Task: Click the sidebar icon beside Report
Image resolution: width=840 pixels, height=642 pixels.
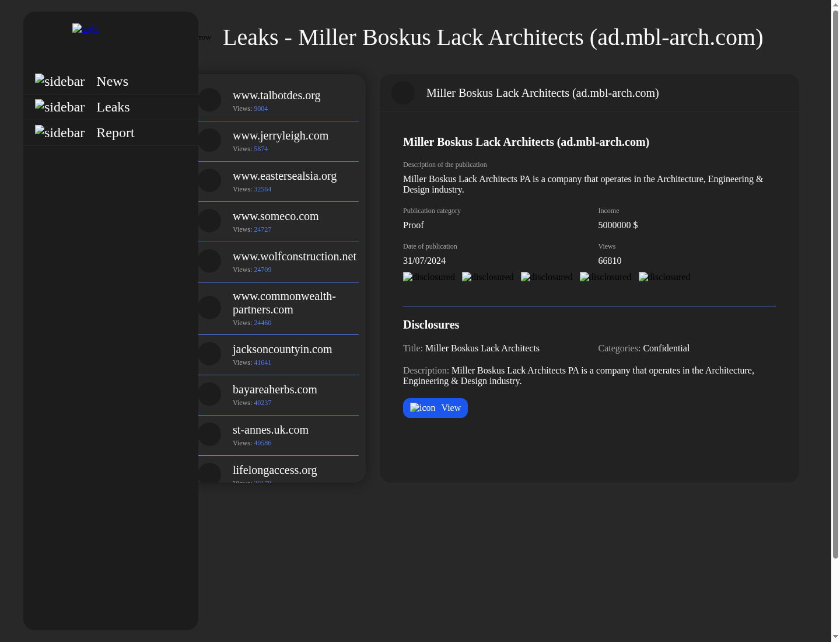Action: click(60, 132)
